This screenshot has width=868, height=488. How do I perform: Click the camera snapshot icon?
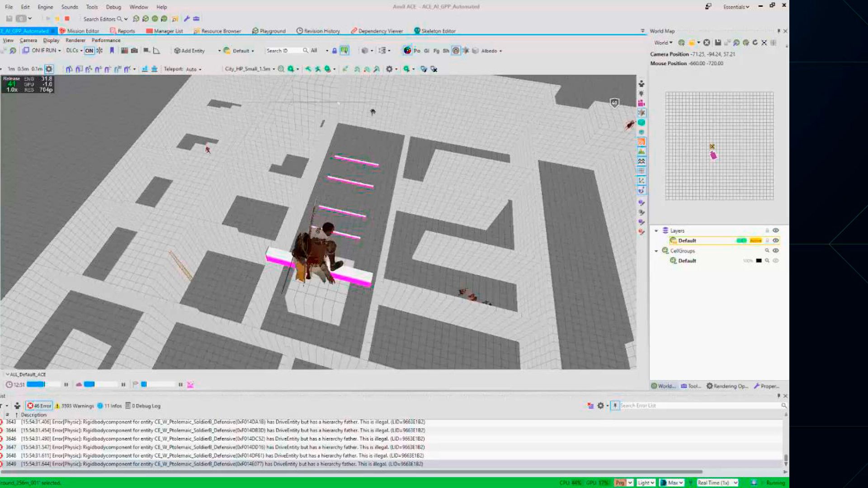134,51
